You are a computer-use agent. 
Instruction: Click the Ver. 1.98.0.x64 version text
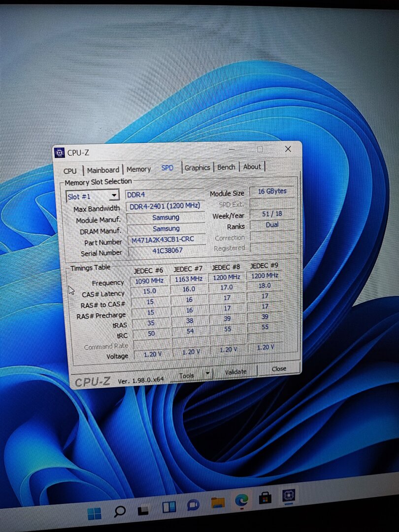click(141, 380)
